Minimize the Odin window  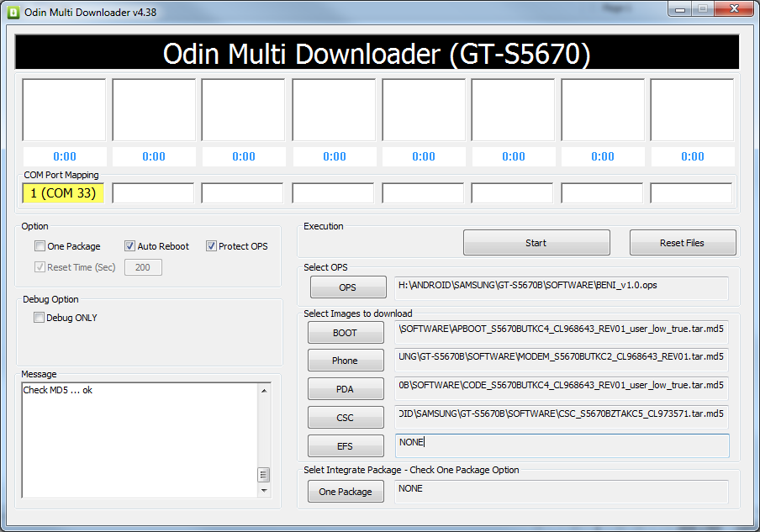coord(680,8)
